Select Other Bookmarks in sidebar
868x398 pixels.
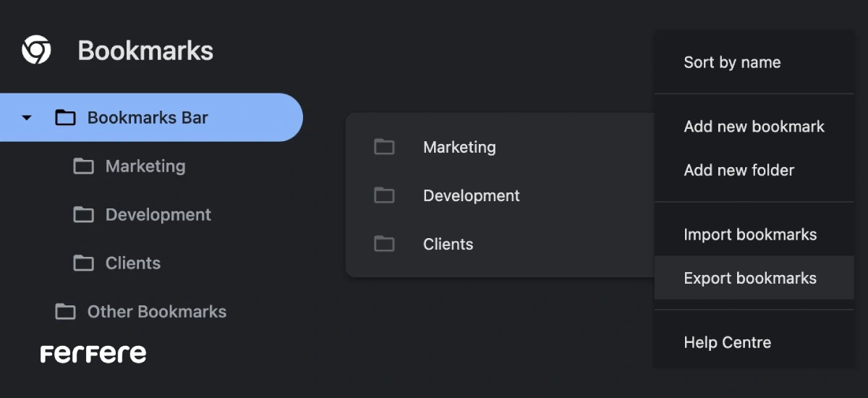click(x=157, y=312)
